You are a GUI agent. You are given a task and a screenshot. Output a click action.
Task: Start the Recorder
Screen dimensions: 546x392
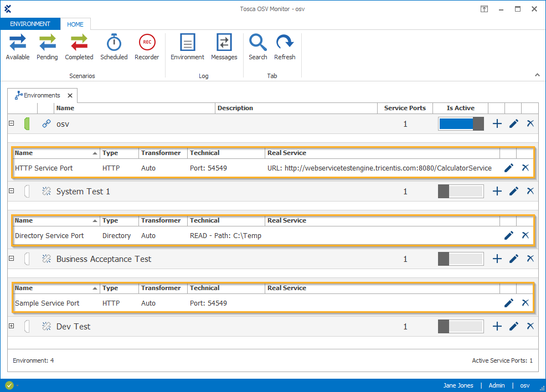pyautogui.click(x=147, y=47)
